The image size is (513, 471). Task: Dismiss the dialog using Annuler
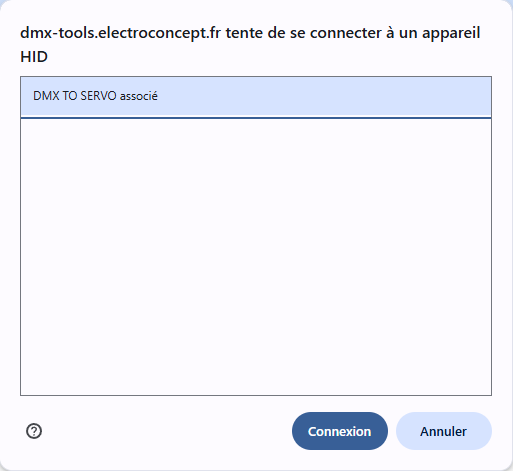pos(444,431)
